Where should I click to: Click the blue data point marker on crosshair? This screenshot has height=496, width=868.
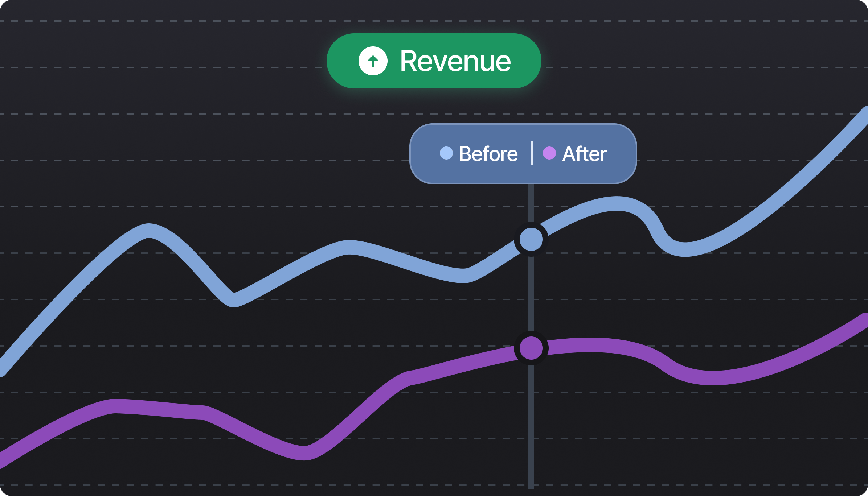pyautogui.click(x=531, y=239)
